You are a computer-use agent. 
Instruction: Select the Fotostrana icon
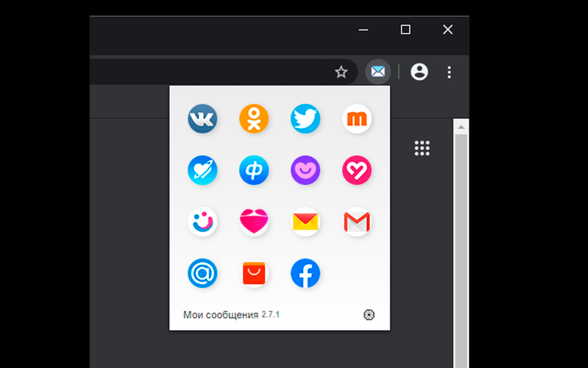(254, 170)
